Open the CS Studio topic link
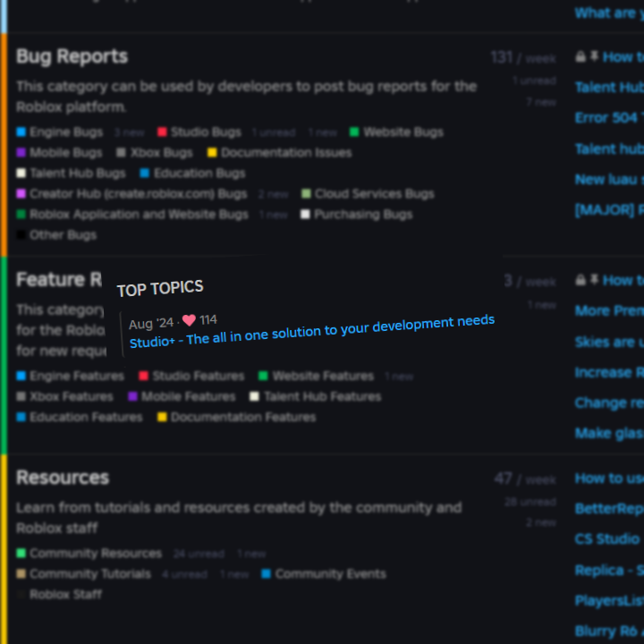The height and width of the screenshot is (644, 644). 606,538
